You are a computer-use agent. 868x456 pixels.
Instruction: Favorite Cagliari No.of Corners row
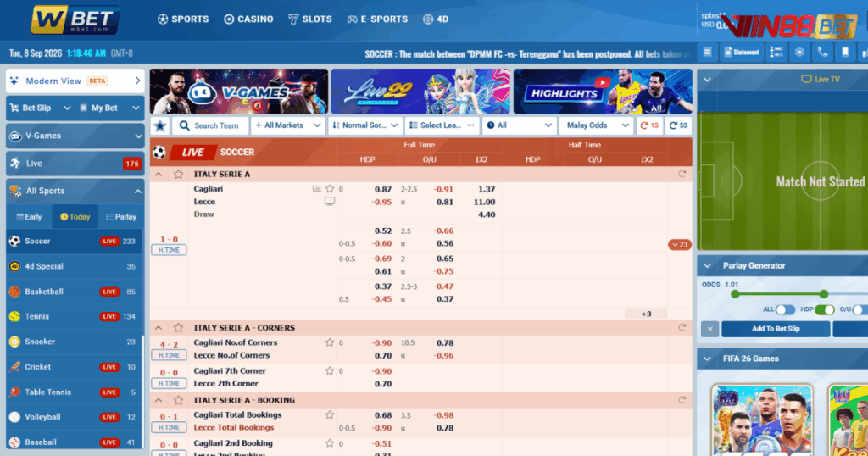pyautogui.click(x=330, y=343)
